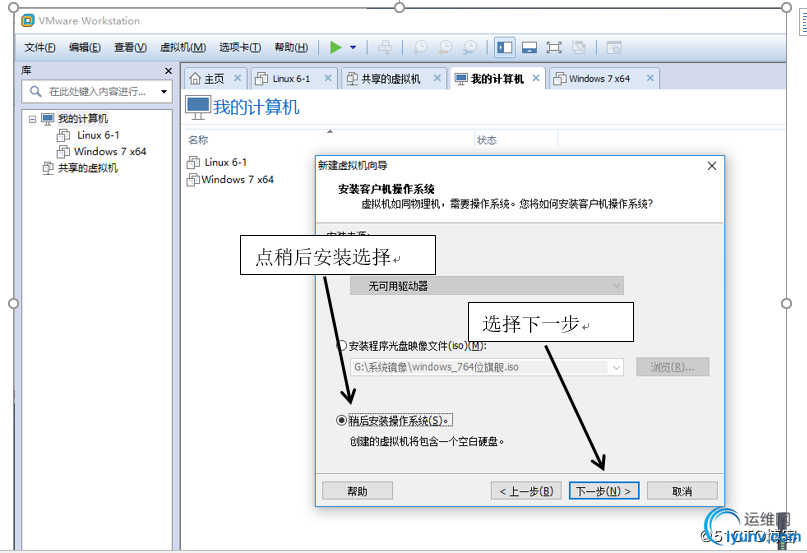The image size is (807, 553).
Task: Select 共享的虚拟机 in the library tree
Action: [87, 168]
